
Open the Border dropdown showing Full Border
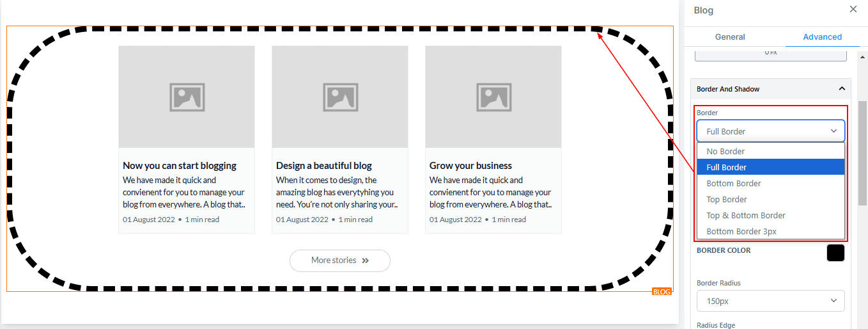pos(770,131)
